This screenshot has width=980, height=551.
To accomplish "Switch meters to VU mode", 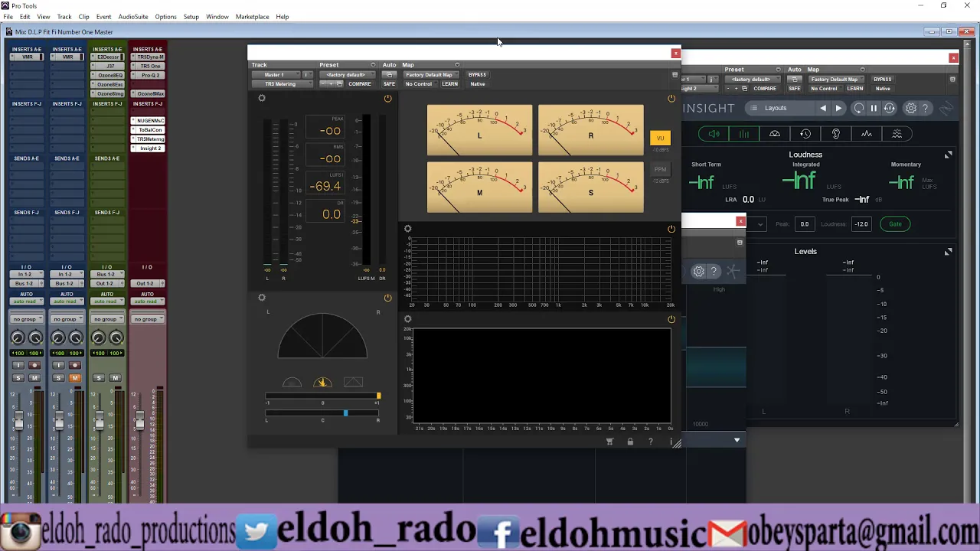I will point(660,139).
